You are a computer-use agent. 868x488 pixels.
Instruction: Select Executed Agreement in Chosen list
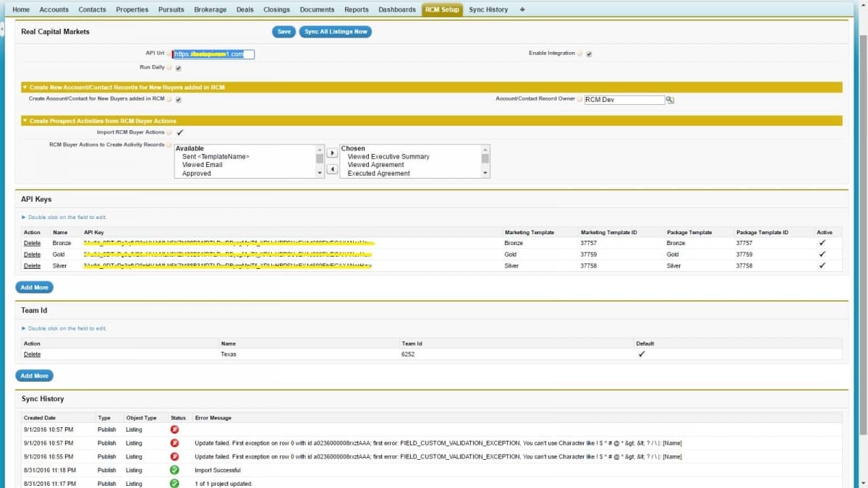tap(379, 174)
